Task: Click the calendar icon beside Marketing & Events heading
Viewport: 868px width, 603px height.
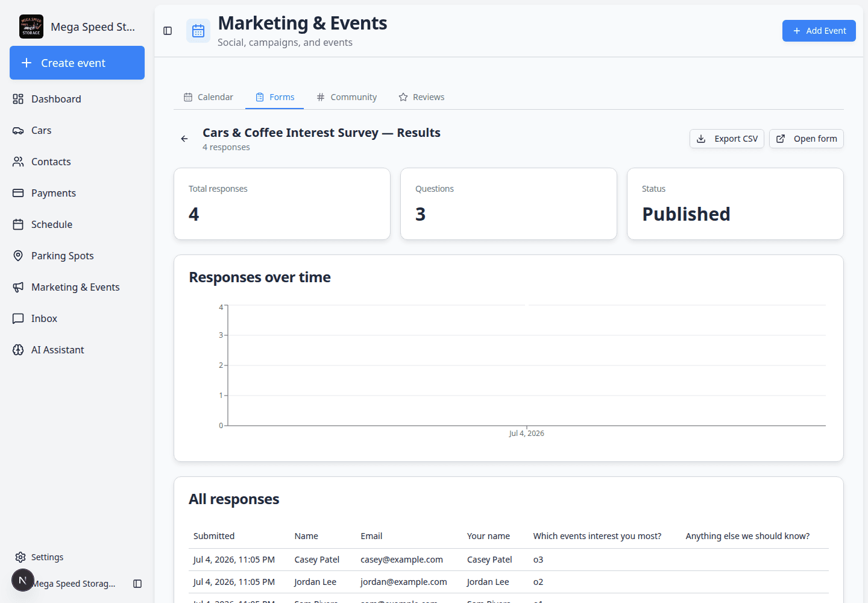Action: (x=198, y=31)
